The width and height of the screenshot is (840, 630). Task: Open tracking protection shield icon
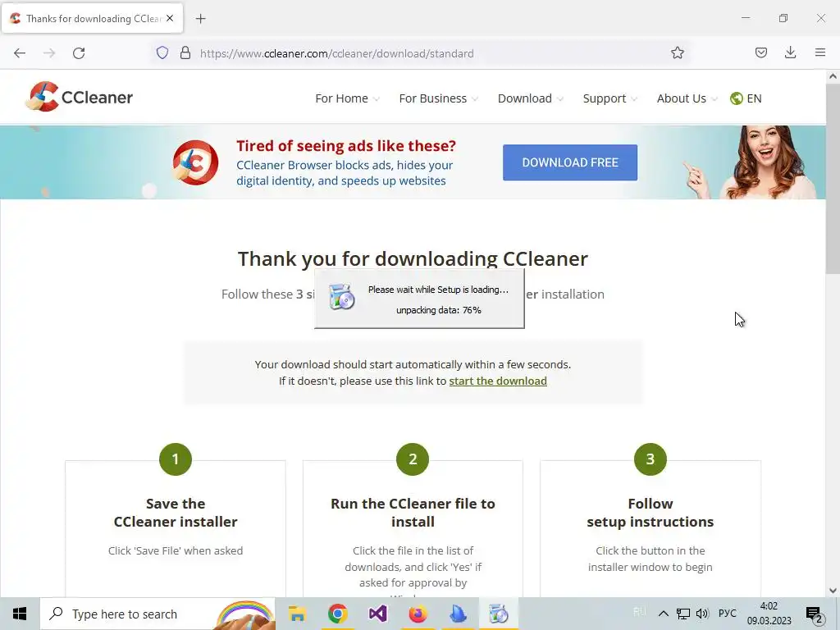coord(162,53)
